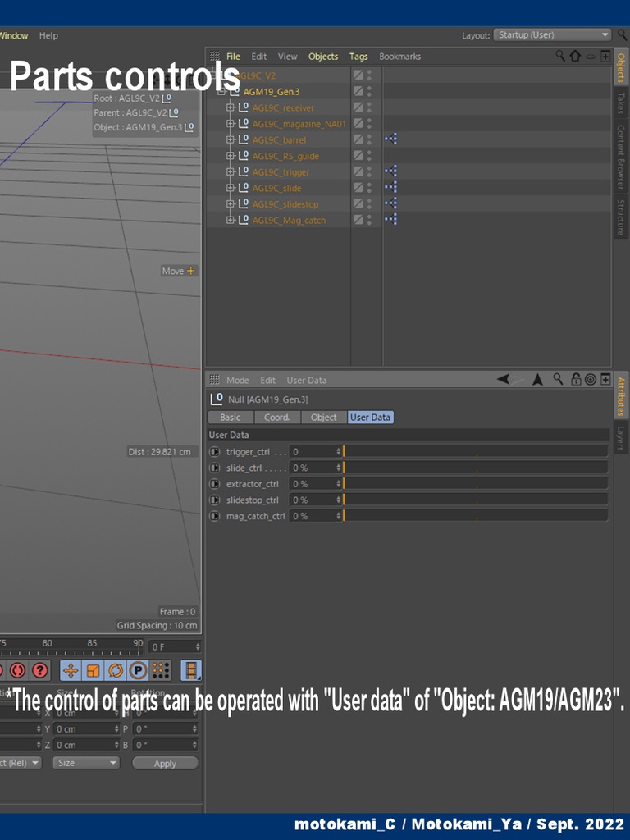Screen dimensions: 630x840
Task: Click layer square of AGL9C_magazine_NA01 row
Action: [358, 123]
